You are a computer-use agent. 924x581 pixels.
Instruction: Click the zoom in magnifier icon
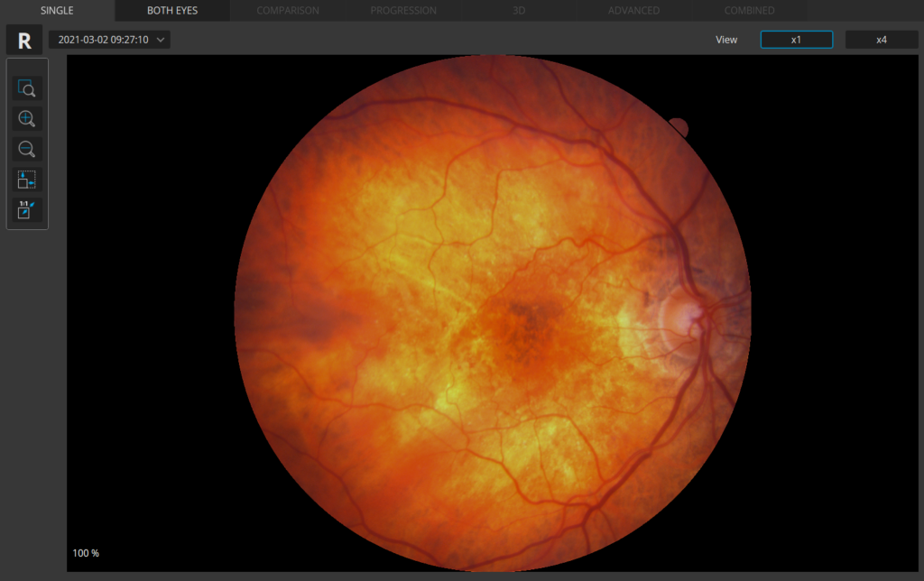point(26,118)
